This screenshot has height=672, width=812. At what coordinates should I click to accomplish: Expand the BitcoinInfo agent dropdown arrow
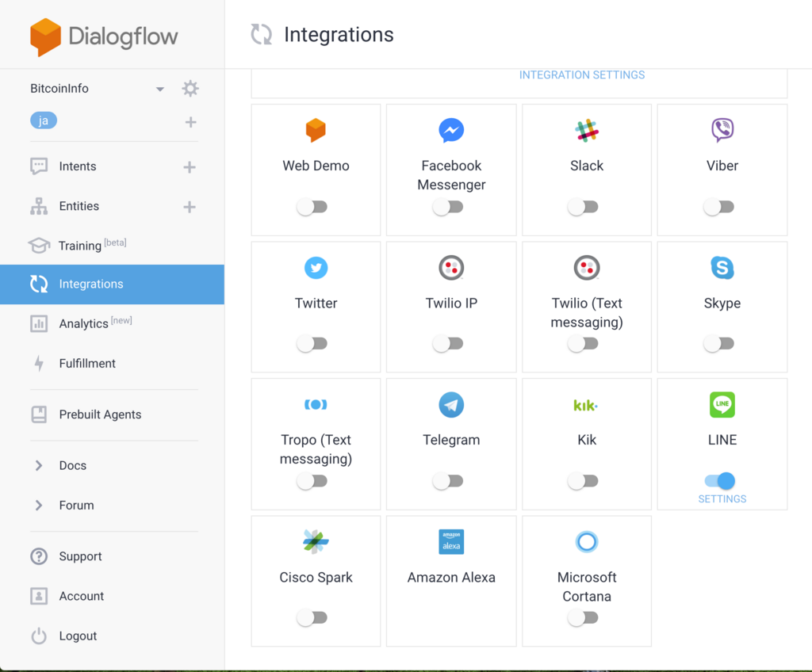(160, 89)
